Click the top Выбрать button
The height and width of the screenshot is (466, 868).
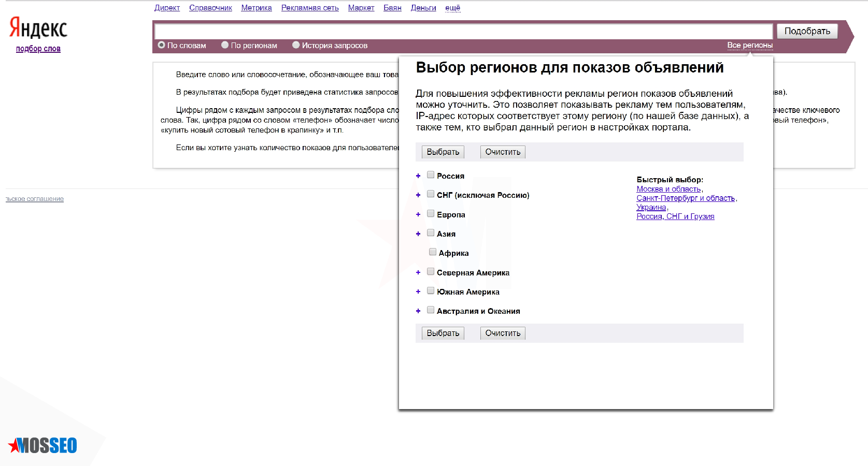443,152
